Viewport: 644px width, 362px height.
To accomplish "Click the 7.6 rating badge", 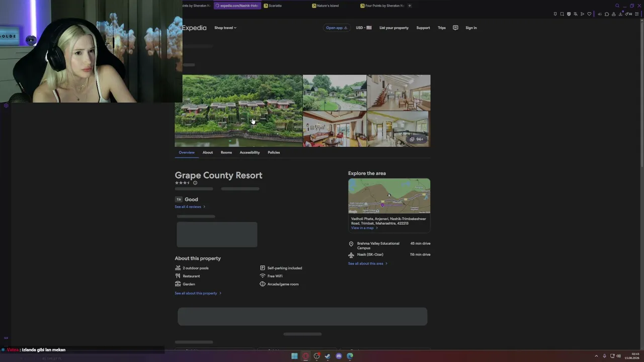I will tap(179, 200).
